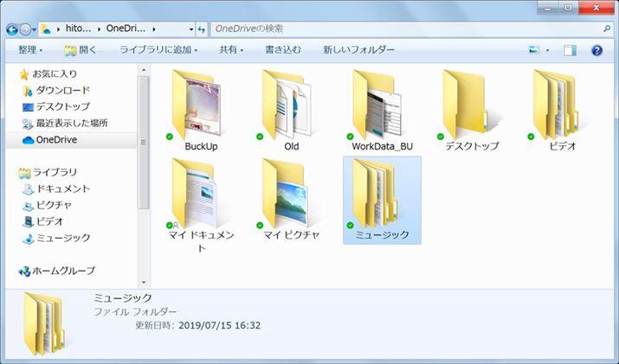Select ライブラリ in navigation pane
This screenshot has width=619, height=364.
(48, 172)
